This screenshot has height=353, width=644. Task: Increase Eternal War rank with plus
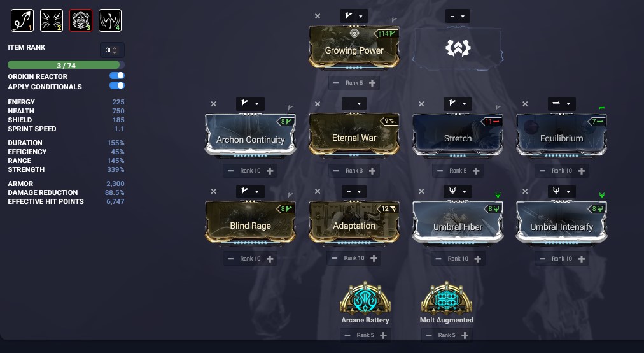(372, 171)
